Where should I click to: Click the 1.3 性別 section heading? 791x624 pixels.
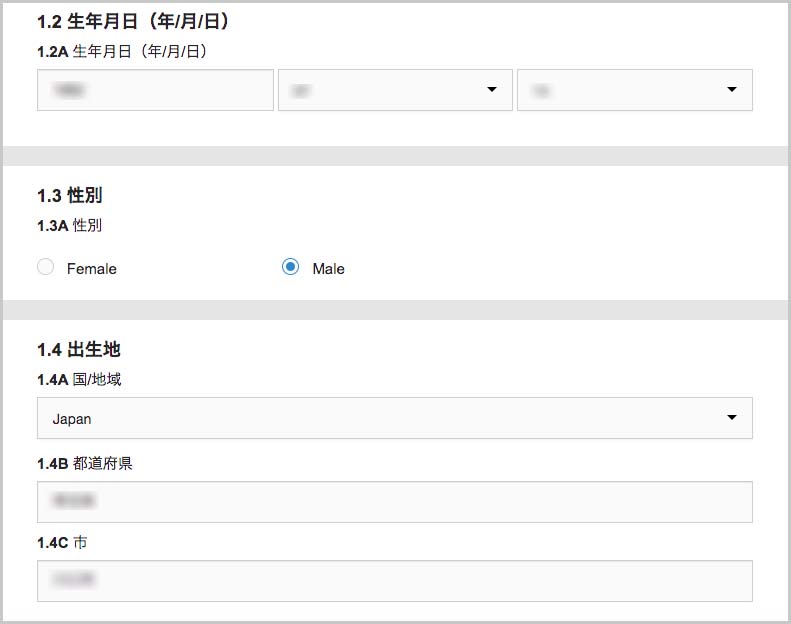pyautogui.click(x=70, y=195)
